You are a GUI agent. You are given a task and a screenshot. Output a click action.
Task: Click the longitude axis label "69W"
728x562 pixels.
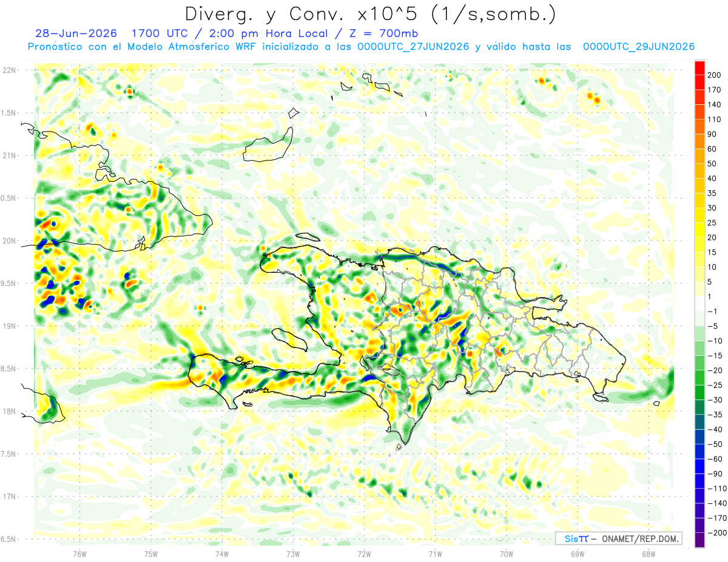click(578, 553)
